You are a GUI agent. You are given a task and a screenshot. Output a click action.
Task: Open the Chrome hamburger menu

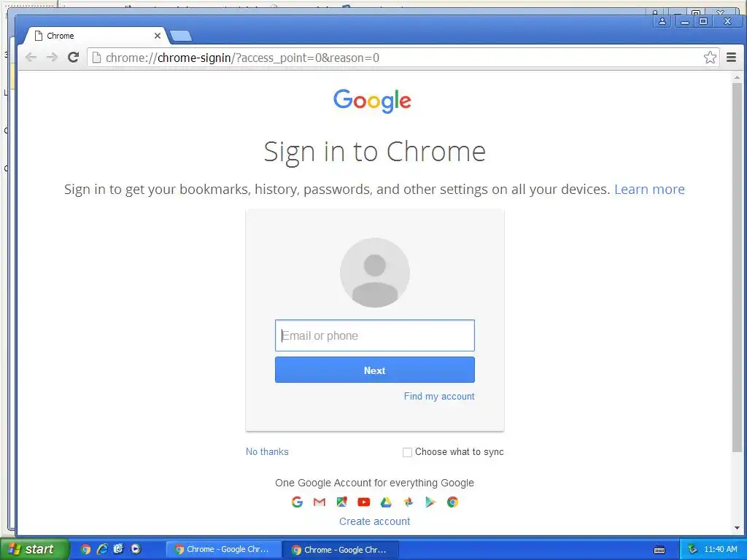click(x=731, y=58)
